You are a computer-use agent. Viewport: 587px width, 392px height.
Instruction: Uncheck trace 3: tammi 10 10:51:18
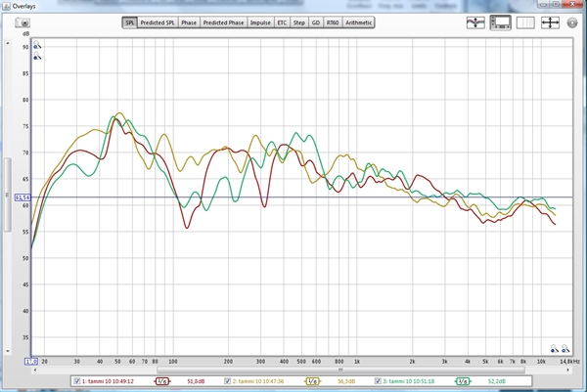coord(378,381)
